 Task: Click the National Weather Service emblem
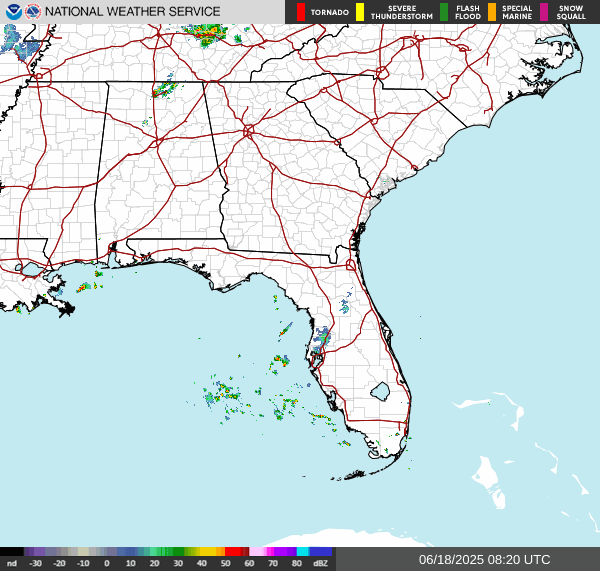(33, 12)
